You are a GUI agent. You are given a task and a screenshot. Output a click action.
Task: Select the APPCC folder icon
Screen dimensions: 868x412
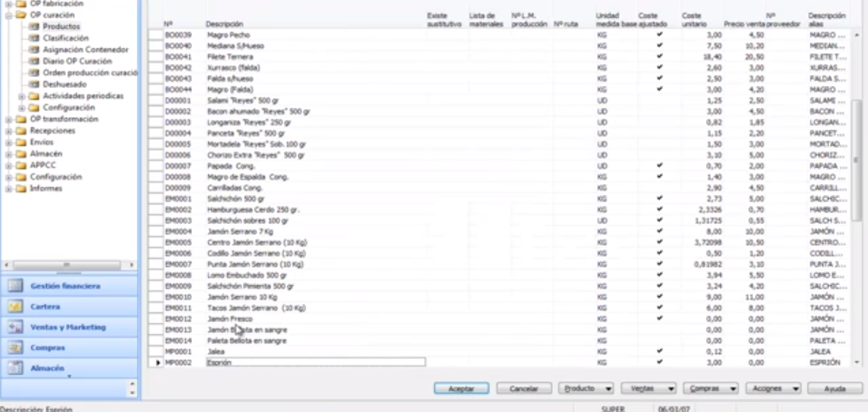tap(21, 165)
